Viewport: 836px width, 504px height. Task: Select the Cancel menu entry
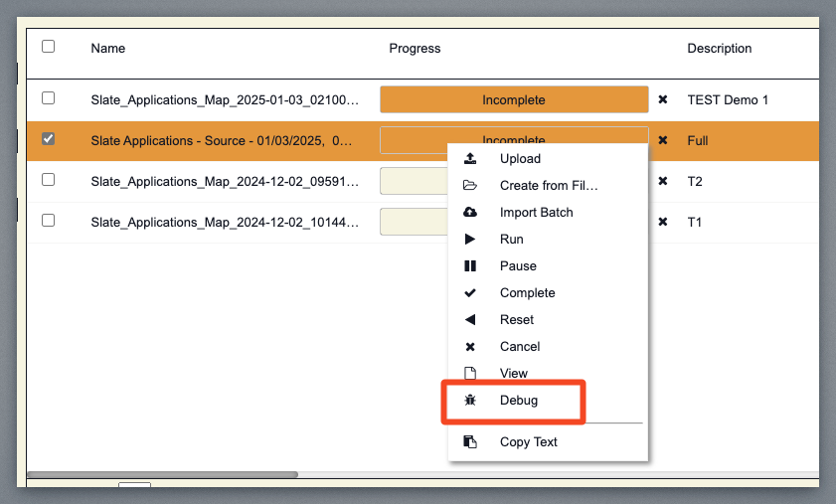coord(520,347)
